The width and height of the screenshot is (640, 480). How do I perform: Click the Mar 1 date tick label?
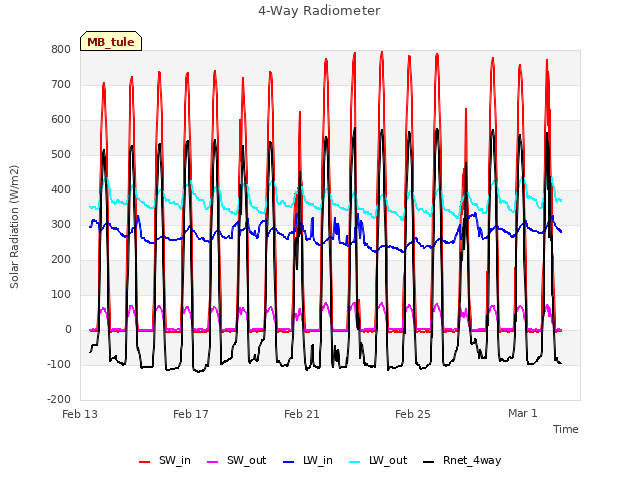coord(523,413)
